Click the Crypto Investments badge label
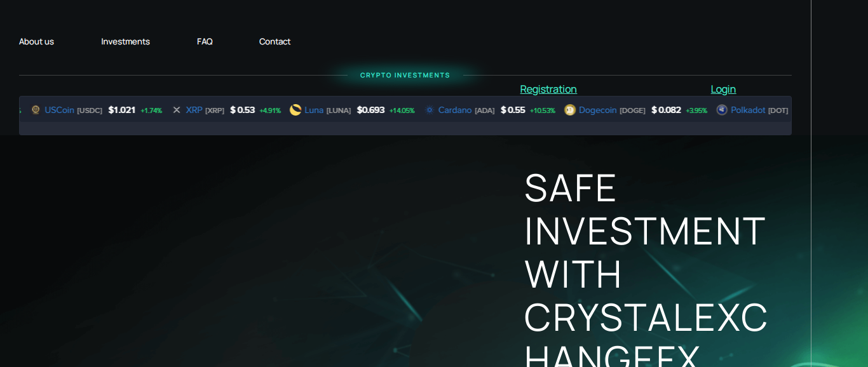This screenshot has width=868, height=367. (x=405, y=75)
